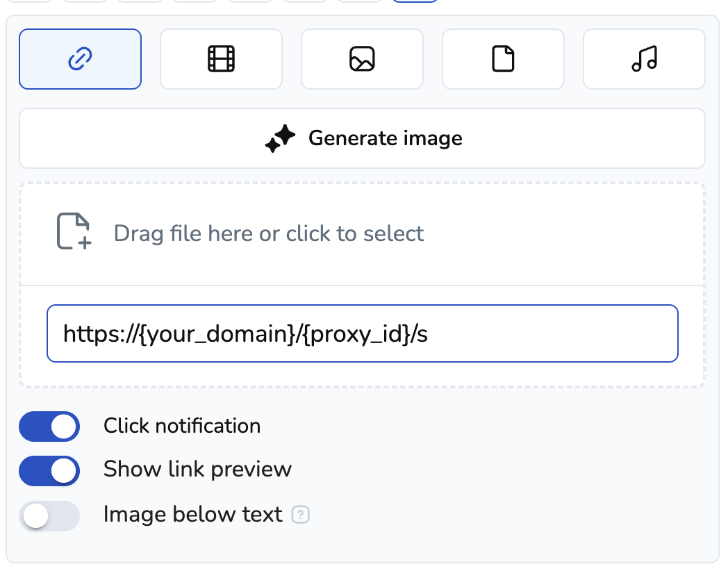This screenshot has width=728, height=571.
Task: Turn off the Show link preview switch
Action: 49,471
